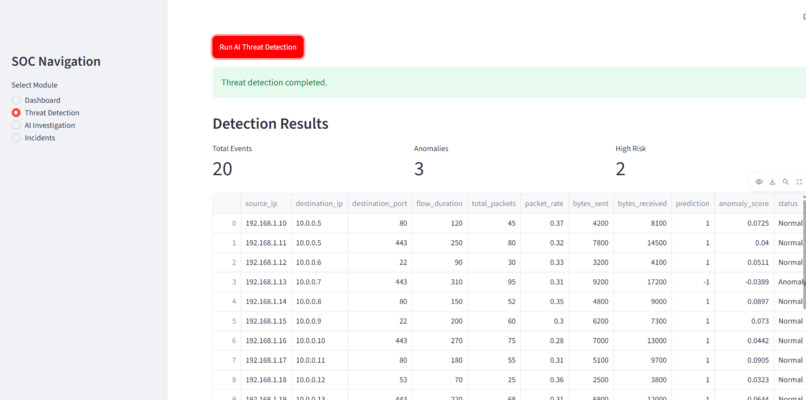Click destination cell 10.0.0.7

coord(319,282)
